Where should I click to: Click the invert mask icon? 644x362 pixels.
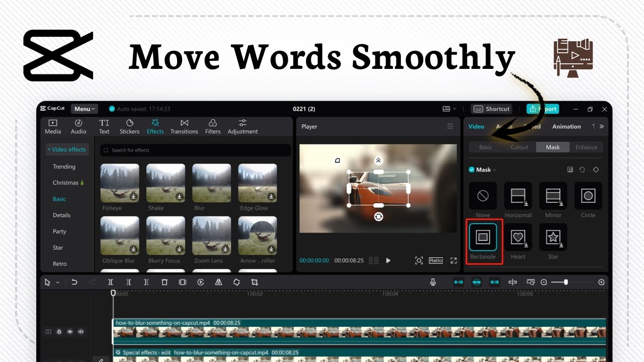(x=570, y=169)
